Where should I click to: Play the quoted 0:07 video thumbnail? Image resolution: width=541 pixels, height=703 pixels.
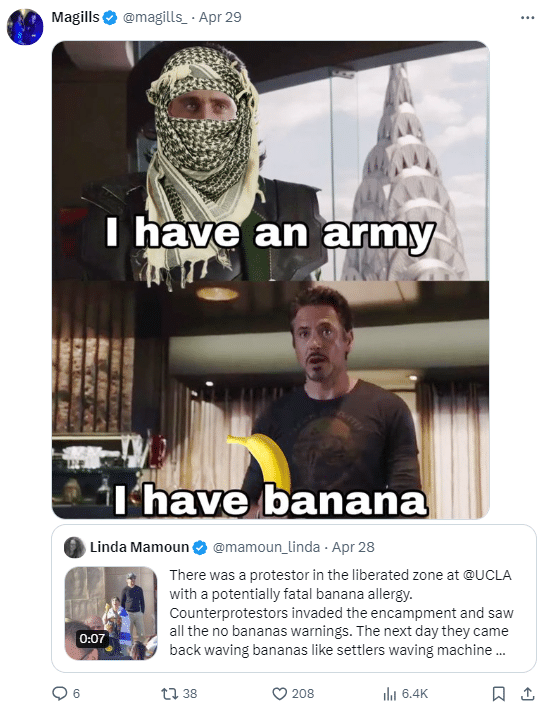(x=111, y=613)
